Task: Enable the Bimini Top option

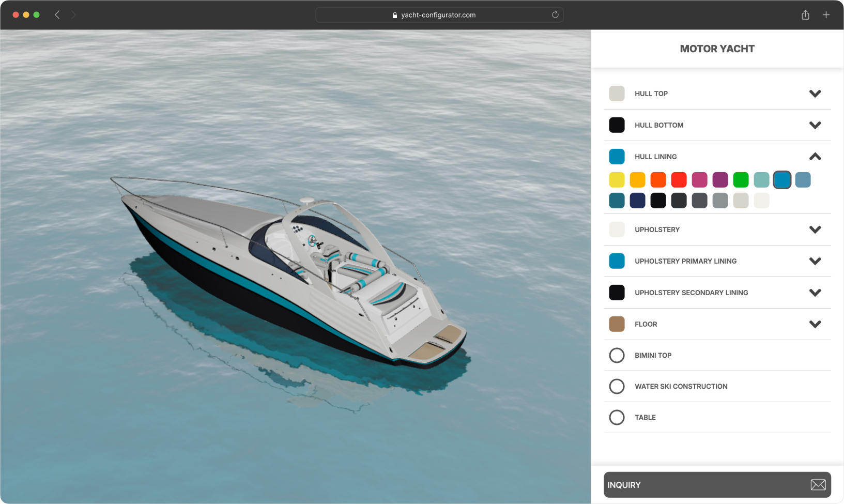Action: tap(617, 356)
